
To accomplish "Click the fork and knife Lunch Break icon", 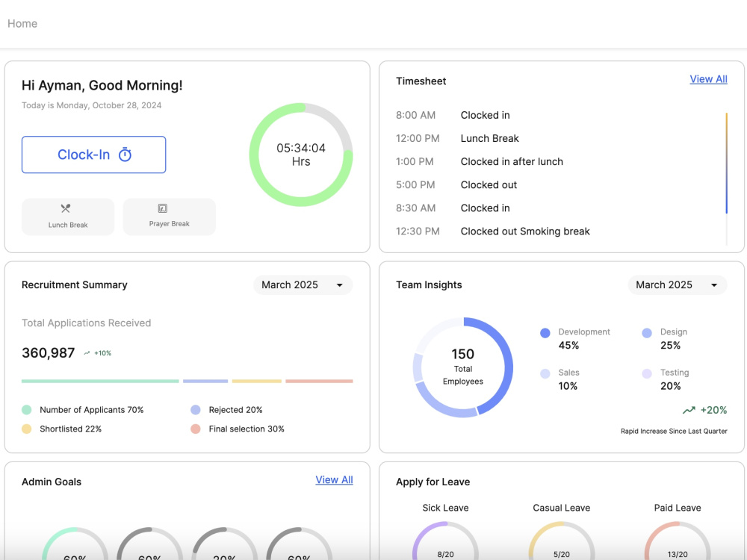I will [x=66, y=208].
